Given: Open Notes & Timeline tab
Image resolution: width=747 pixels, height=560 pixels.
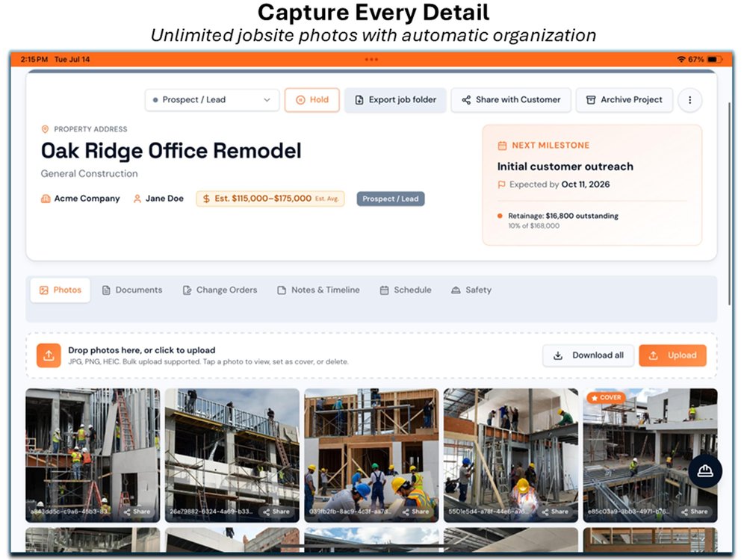Looking at the screenshot, I should point(319,290).
